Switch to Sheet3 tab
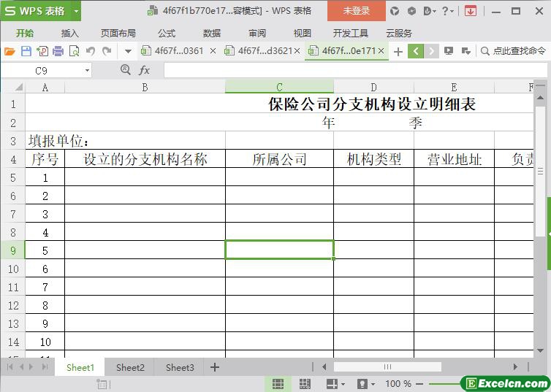Image resolution: width=551 pixels, height=392 pixels. tap(180, 367)
